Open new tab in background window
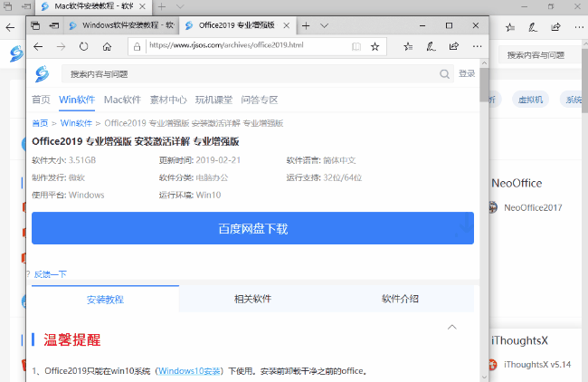The image size is (588, 382). click(162, 6)
